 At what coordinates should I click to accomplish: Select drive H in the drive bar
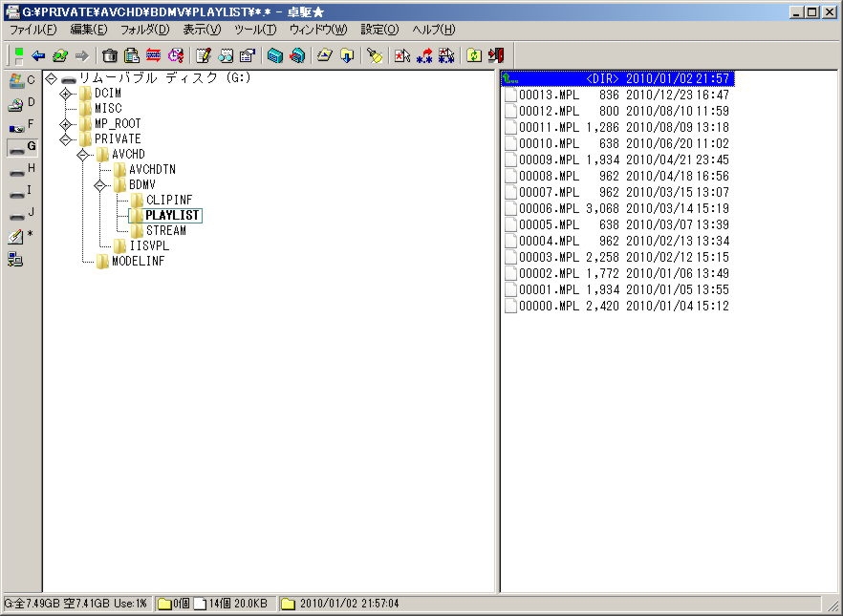(x=21, y=169)
